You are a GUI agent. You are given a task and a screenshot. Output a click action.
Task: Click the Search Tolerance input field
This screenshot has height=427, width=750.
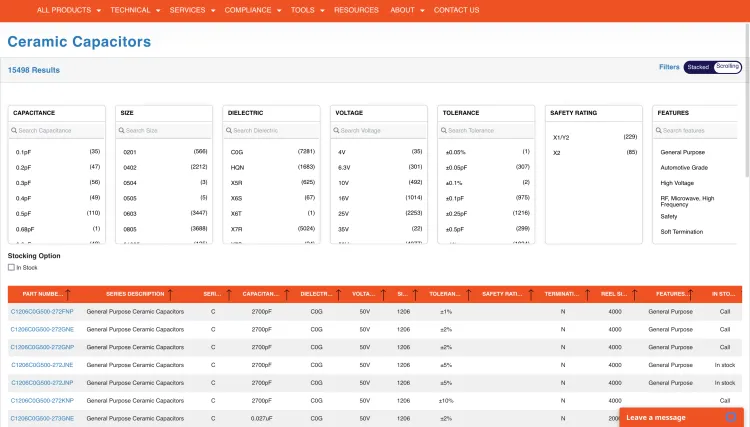(x=486, y=131)
